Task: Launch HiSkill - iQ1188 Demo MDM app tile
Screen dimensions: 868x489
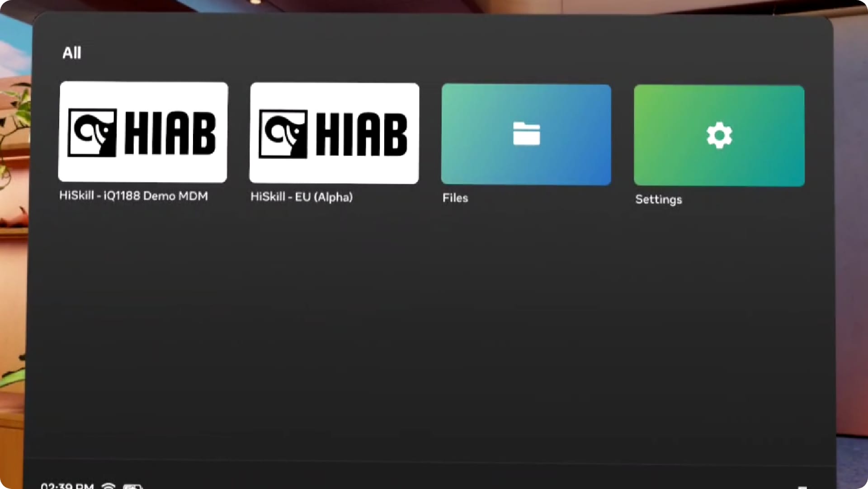Action: [143, 132]
